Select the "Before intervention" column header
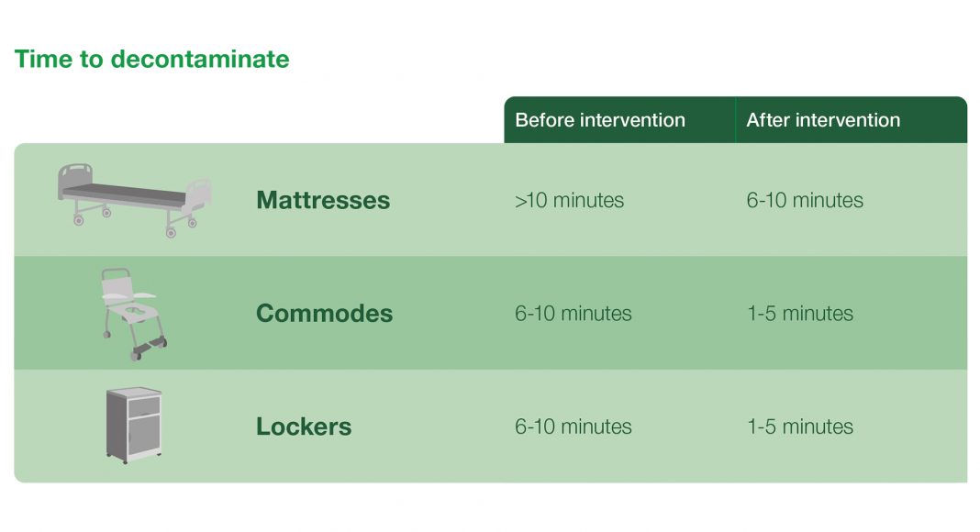Screen dimensions: 980x532 pos(600,120)
